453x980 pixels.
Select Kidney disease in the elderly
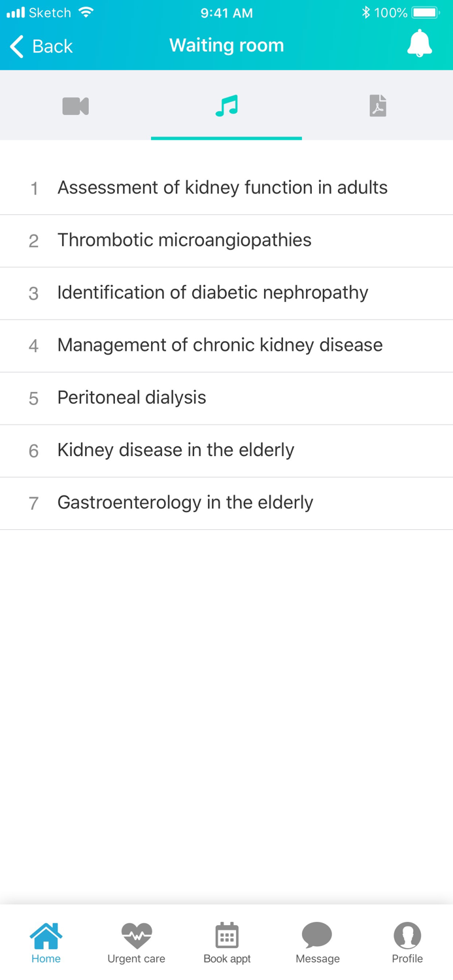[x=175, y=450]
